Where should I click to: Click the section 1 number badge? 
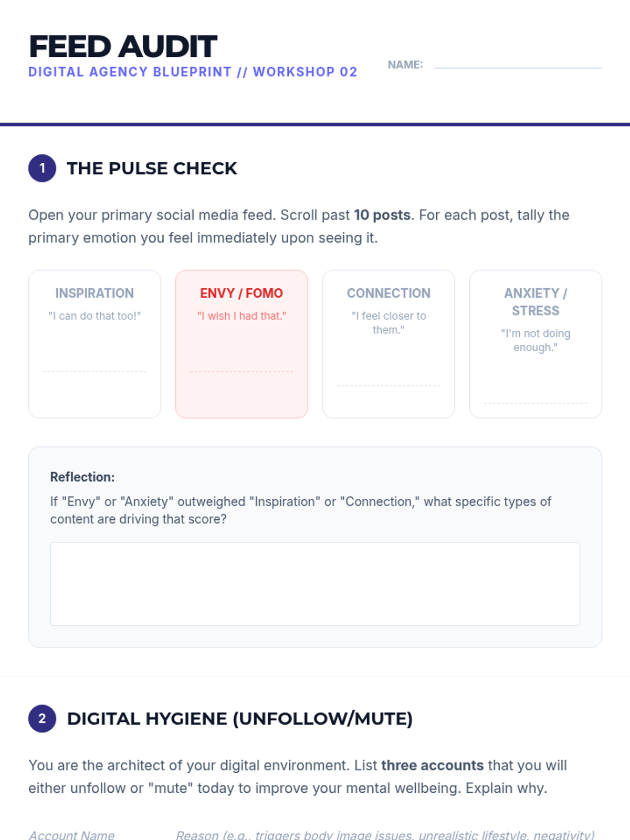42,169
